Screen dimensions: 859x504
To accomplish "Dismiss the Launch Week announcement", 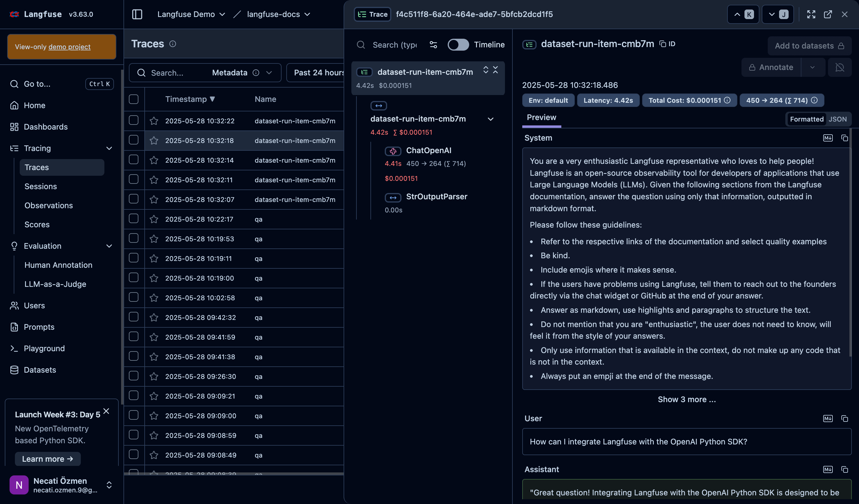I will coord(106,411).
